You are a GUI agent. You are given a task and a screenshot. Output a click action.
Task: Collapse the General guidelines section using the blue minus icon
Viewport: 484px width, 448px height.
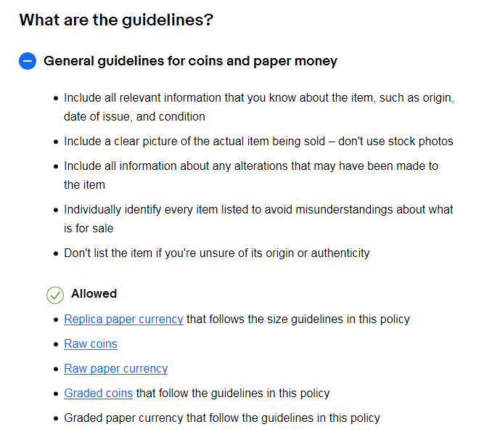pos(28,61)
